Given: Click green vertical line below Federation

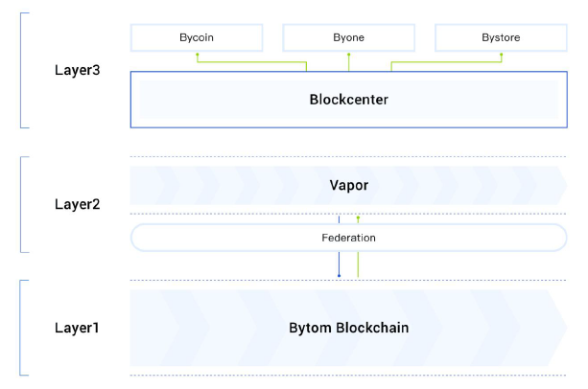Looking at the screenshot, I should pyautogui.click(x=358, y=264).
